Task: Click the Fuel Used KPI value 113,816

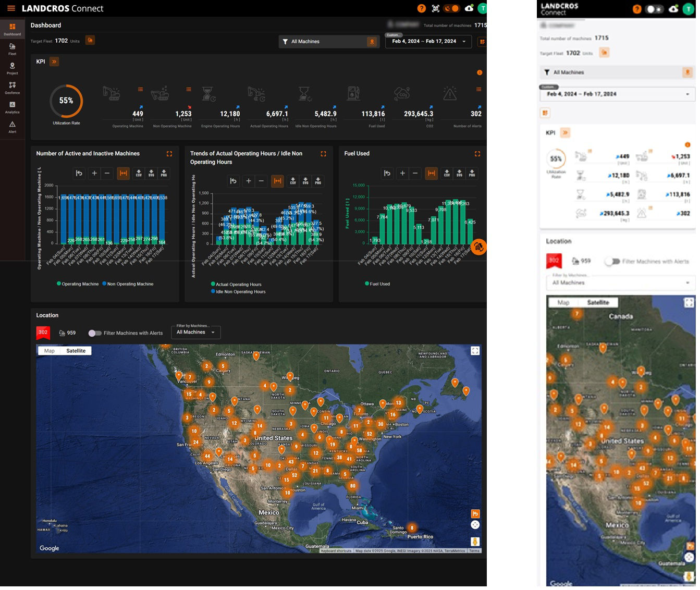Action: coord(373,114)
